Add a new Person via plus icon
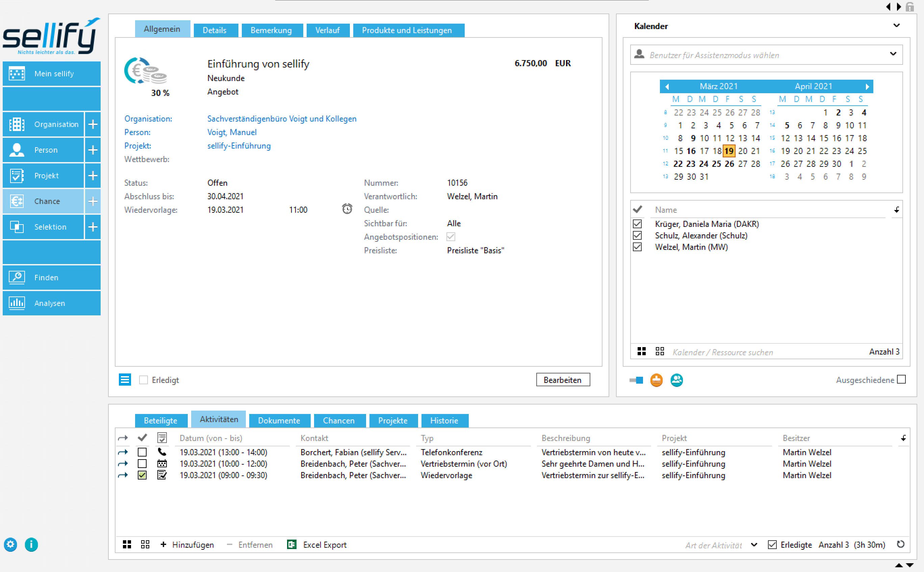 (x=93, y=150)
